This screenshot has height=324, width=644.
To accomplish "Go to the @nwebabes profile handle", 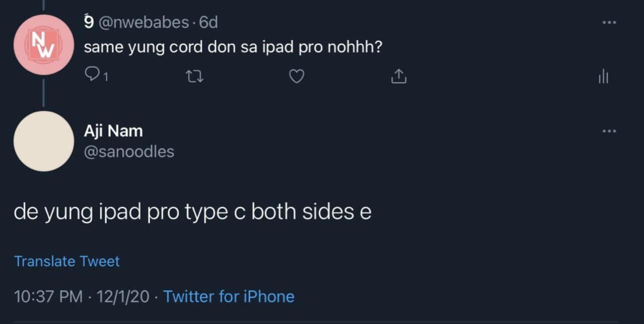I will [x=144, y=23].
